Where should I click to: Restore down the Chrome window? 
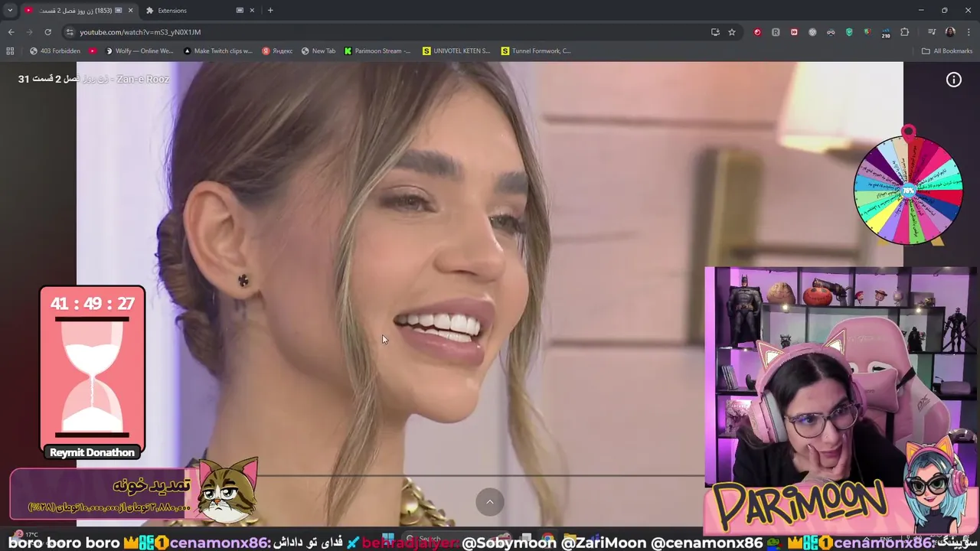click(x=944, y=10)
